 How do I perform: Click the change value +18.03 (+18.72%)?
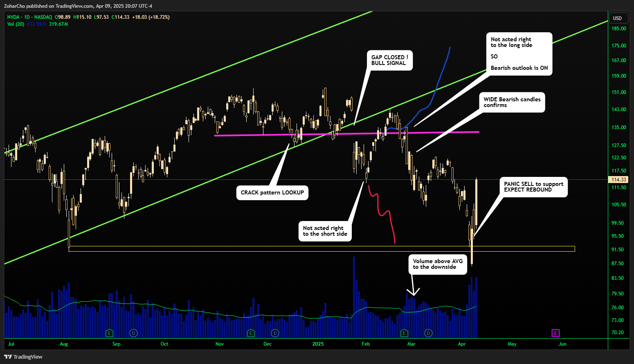151,17
